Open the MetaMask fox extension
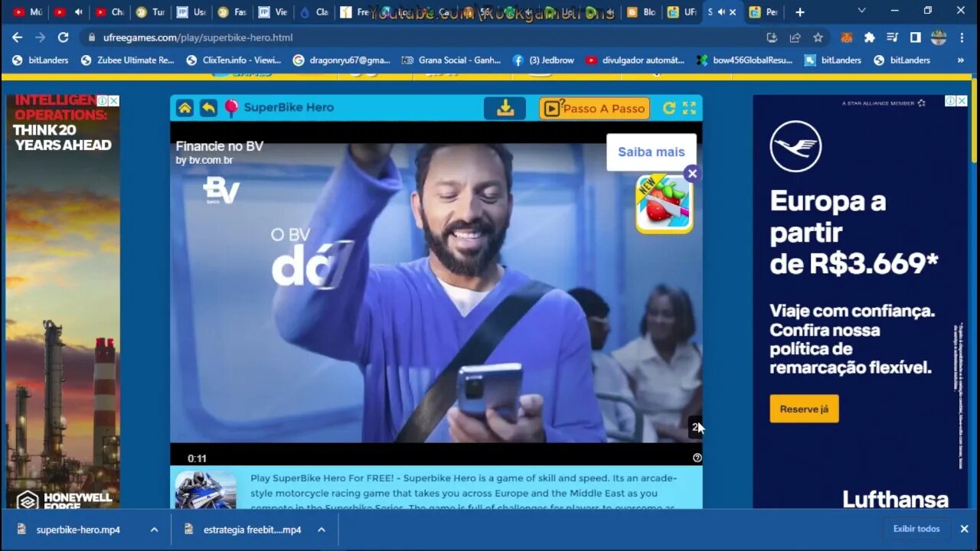This screenshot has height=551, width=980. 847,37
